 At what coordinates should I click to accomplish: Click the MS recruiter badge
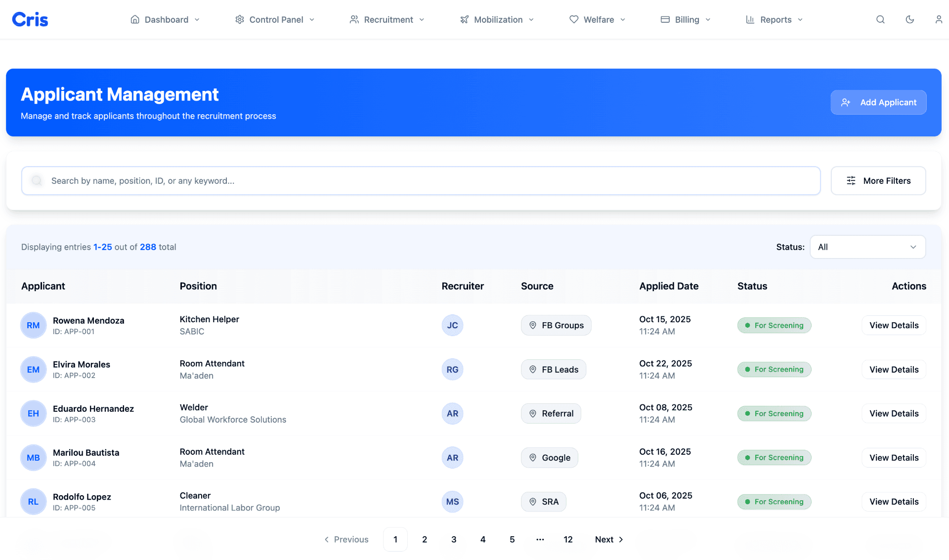coord(452,502)
